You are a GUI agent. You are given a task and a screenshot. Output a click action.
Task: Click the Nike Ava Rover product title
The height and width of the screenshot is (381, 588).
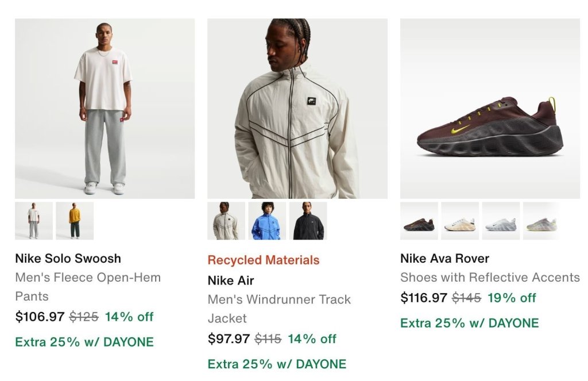tap(445, 258)
